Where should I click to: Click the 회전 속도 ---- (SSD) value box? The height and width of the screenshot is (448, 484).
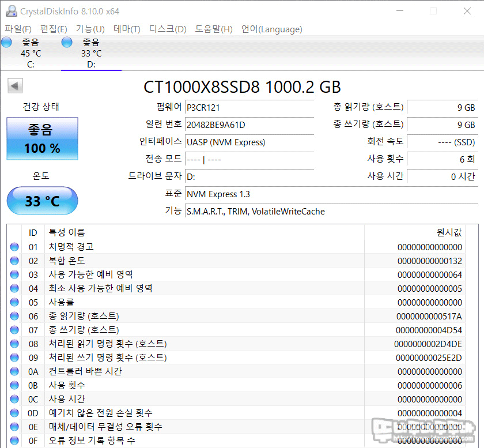click(x=443, y=142)
